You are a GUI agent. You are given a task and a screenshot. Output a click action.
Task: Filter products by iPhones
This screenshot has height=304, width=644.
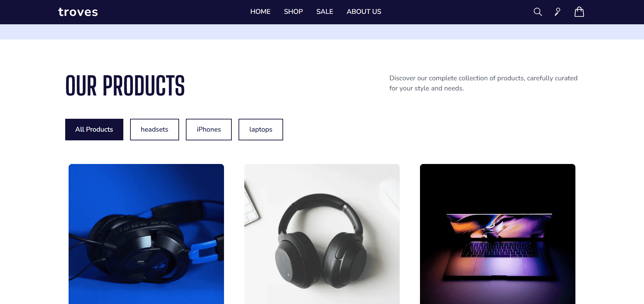209,130
